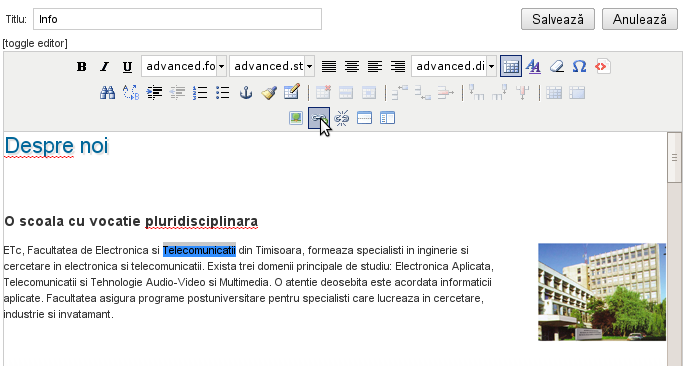Click the delete table icon with red X
The height and width of the screenshot is (366, 688).
pyautogui.click(x=323, y=93)
